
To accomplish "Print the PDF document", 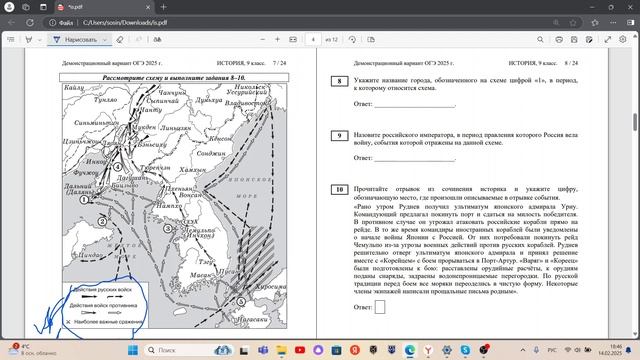I will 559,40.
